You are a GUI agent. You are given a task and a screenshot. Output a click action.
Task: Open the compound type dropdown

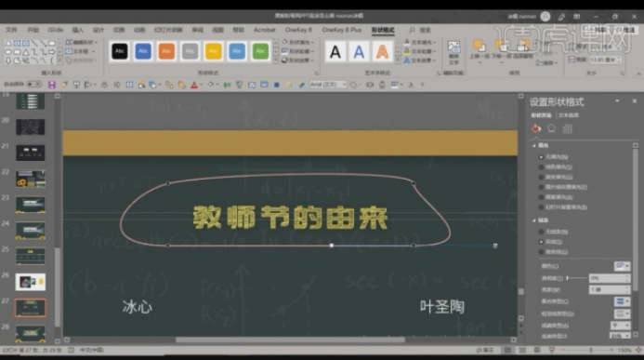(623, 301)
